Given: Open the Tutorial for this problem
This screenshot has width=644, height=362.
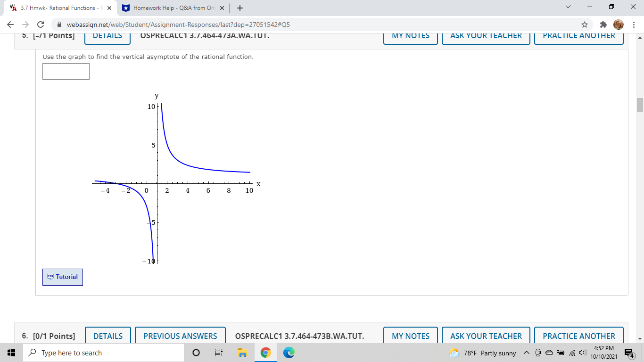Looking at the screenshot, I should pyautogui.click(x=62, y=277).
